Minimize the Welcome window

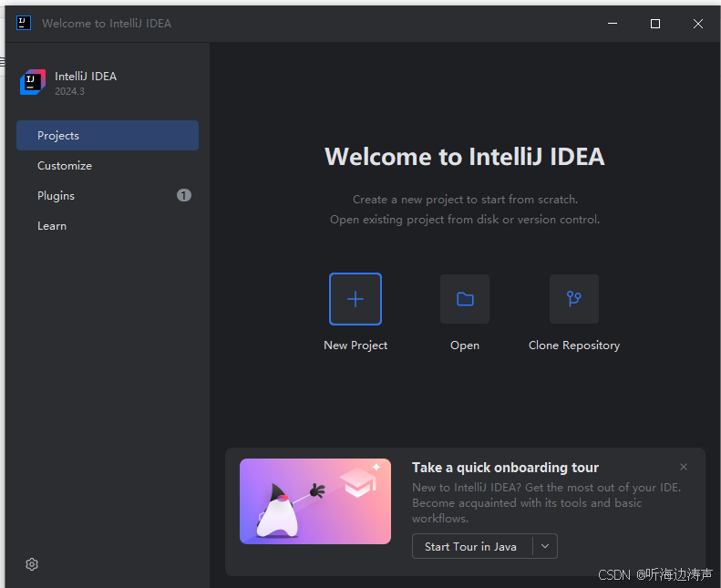(x=613, y=24)
